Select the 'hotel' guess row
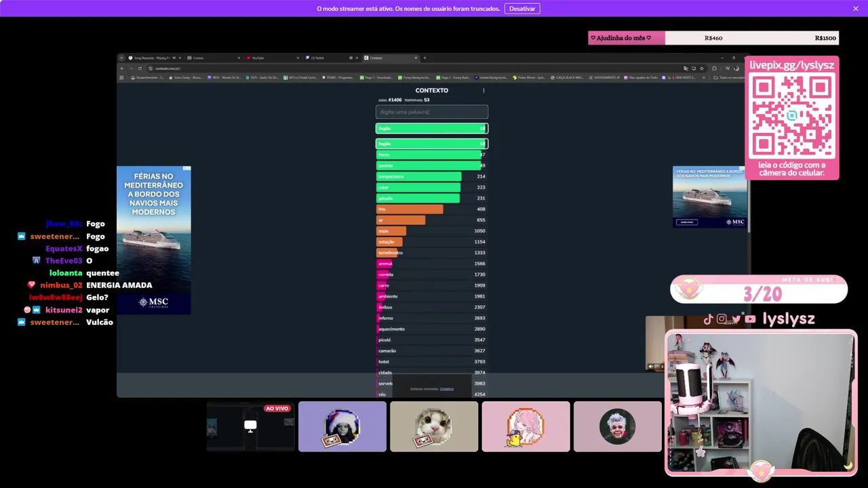 pos(432,361)
